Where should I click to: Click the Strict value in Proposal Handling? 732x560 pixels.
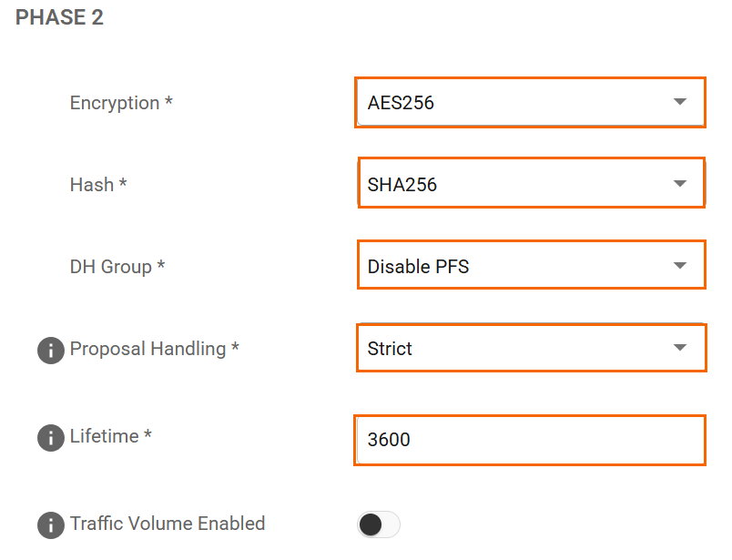click(390, 349)
